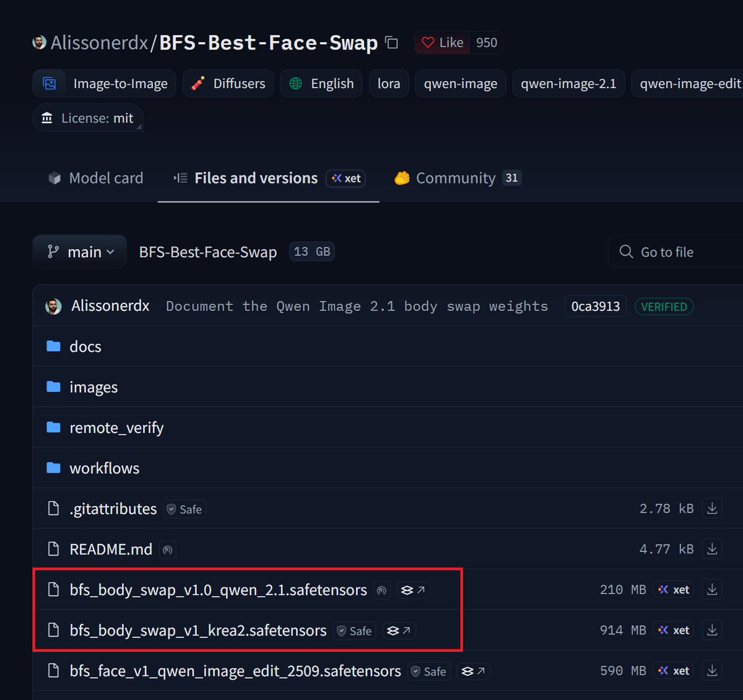
Task: Click the VERIFIED badge
Action: (x=664, y=307)
